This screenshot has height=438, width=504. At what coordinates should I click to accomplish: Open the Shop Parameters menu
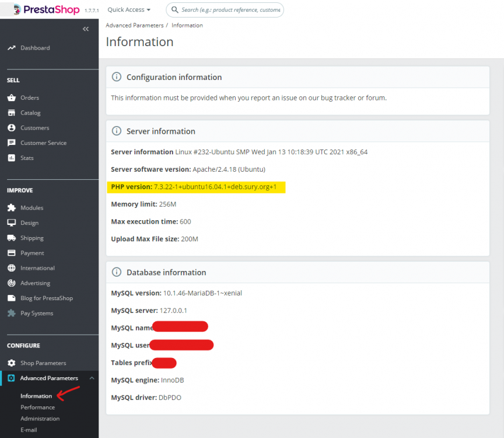point(43,363)
